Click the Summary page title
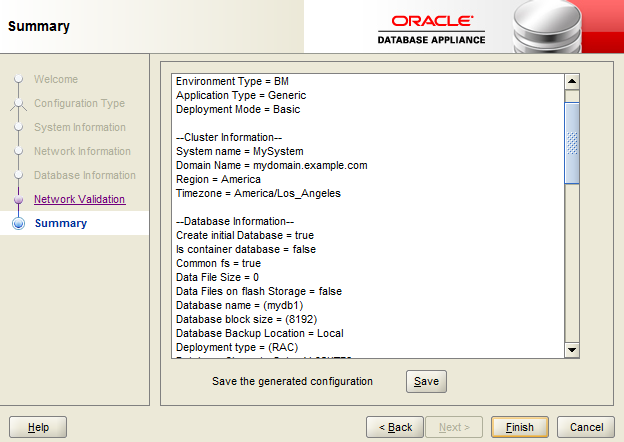The image size is (624, 442). (39, 26)
